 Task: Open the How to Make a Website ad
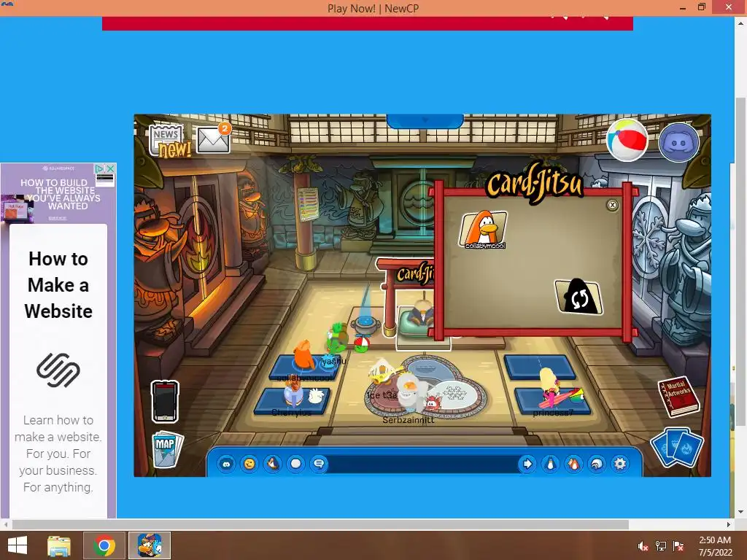coord(58,285)
